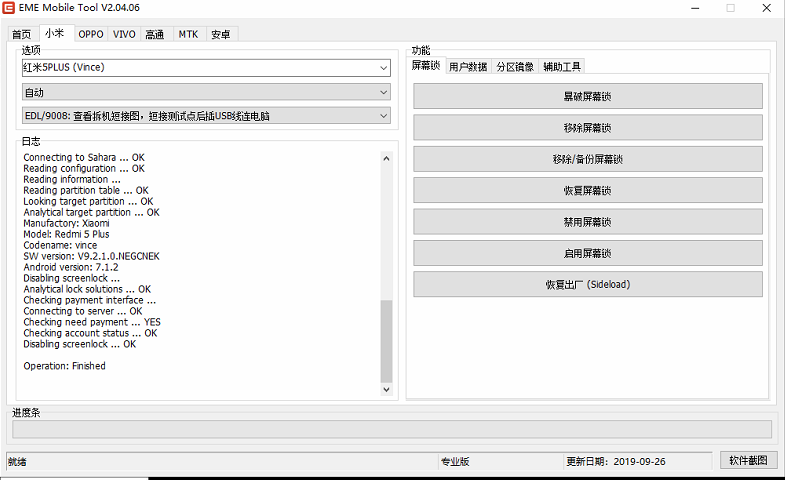This screenshot has height=480, width=785.
Task: Switch to the 小米 tab
Action: (55, 33)
